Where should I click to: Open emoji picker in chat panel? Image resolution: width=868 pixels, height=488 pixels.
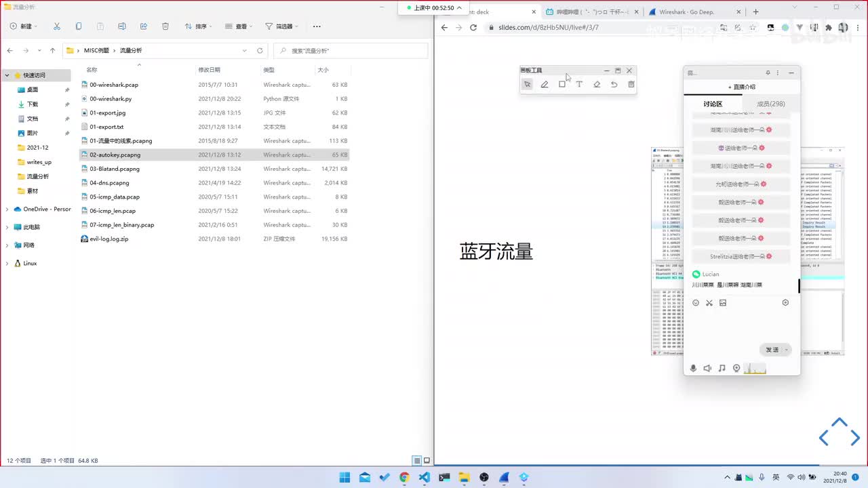(x=696, y=303)
